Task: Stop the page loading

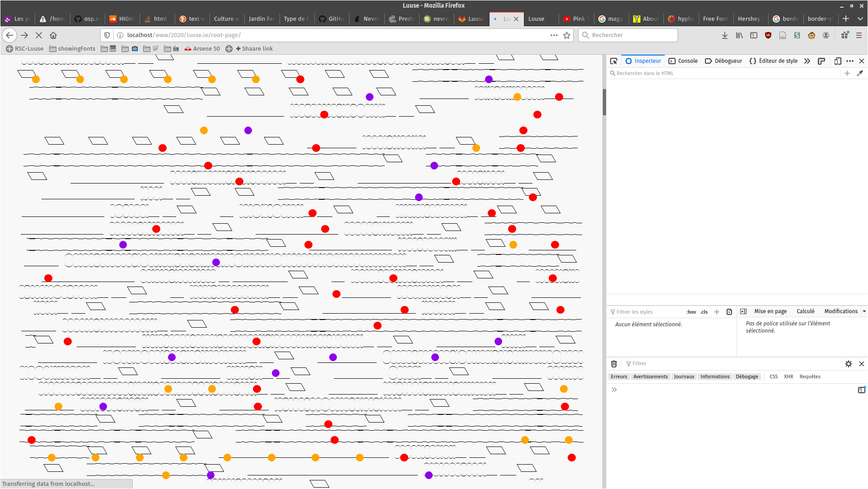Action: tap(39, 35)
